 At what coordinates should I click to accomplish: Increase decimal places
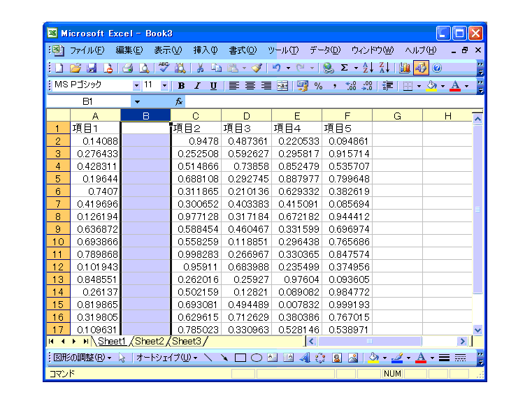tap(351, 86)
